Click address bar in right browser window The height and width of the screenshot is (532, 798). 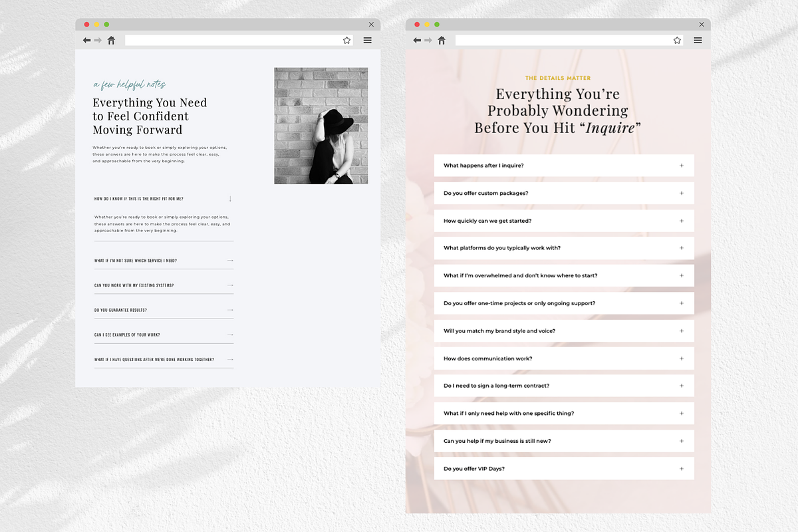tap(569, 41)
